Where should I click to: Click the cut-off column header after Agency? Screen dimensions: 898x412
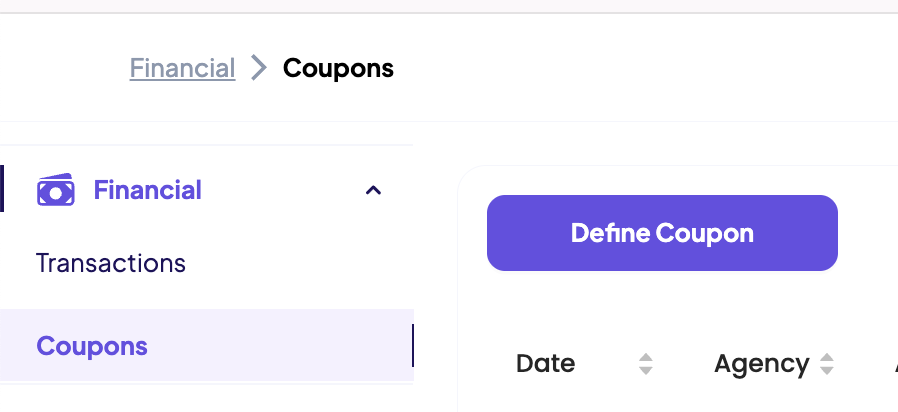[895, 364]
